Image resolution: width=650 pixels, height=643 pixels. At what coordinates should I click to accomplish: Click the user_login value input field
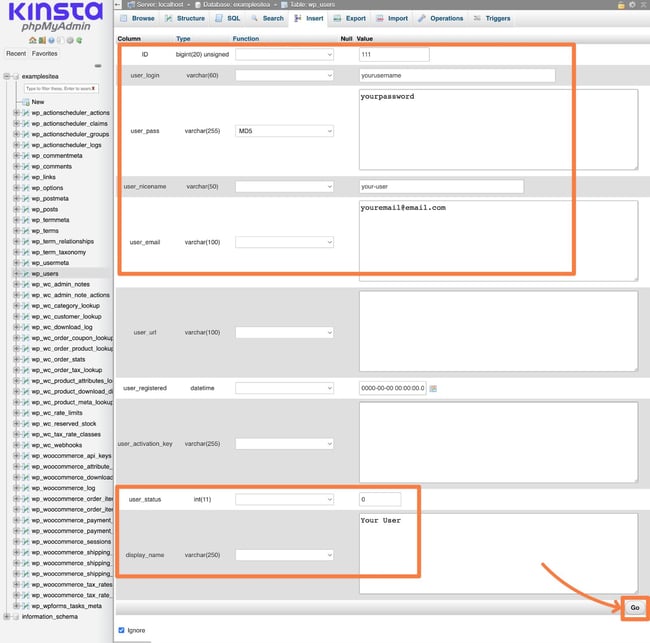point(456,75)
